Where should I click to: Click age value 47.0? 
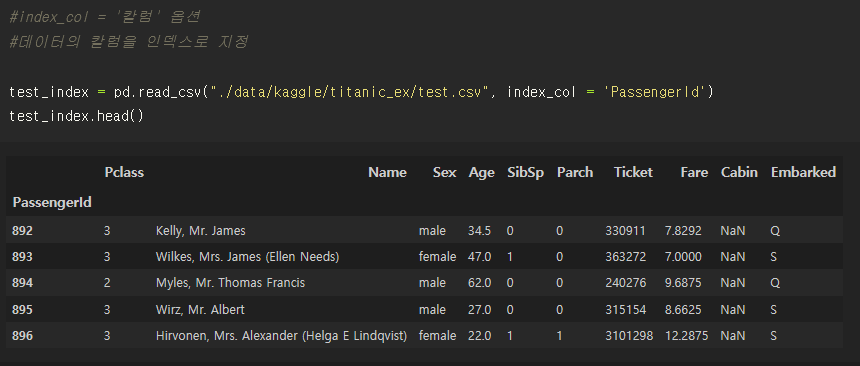(x=479, y=257)
